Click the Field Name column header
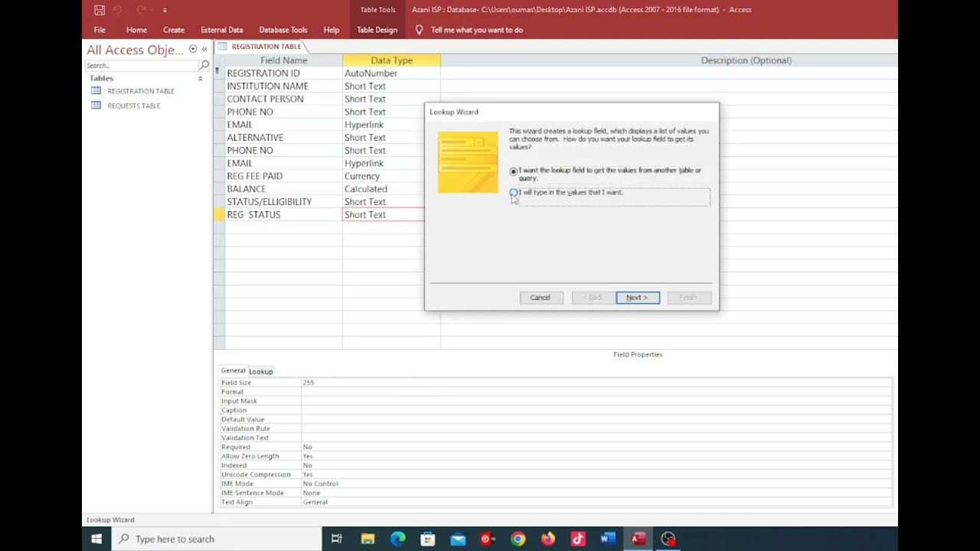 (284, 60)
